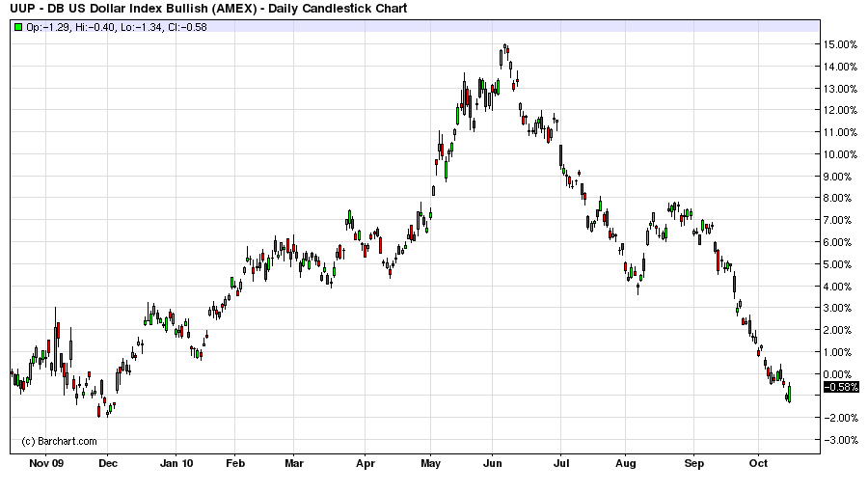Viewport: 868px width, 493px height.
Task: Click the Feb x-axis label
Action: tap(235, 463)
